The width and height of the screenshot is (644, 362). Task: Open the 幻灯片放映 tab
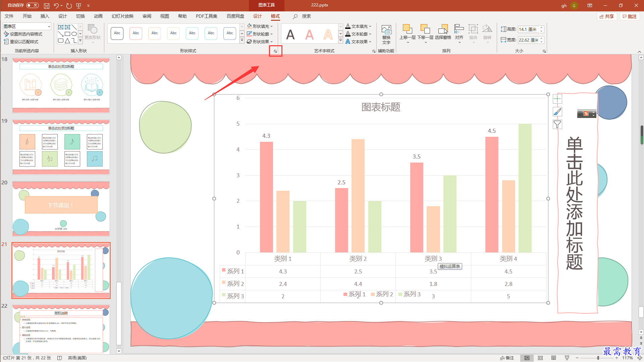pos(122,16)
